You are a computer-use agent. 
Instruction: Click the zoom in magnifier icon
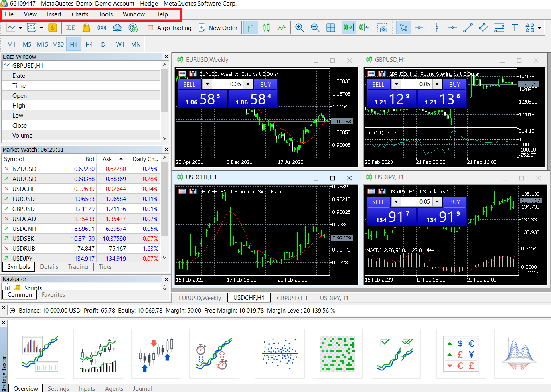[299, 28]
